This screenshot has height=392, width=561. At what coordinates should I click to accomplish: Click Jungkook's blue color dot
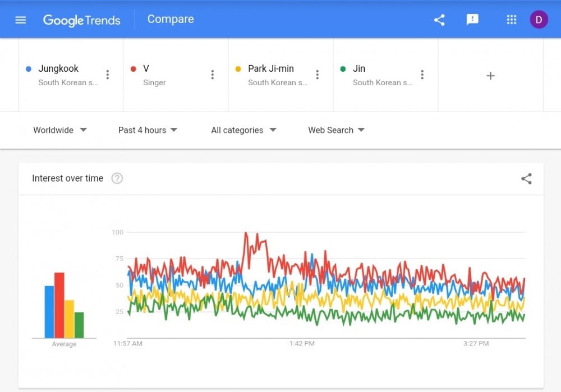point(29,69)
